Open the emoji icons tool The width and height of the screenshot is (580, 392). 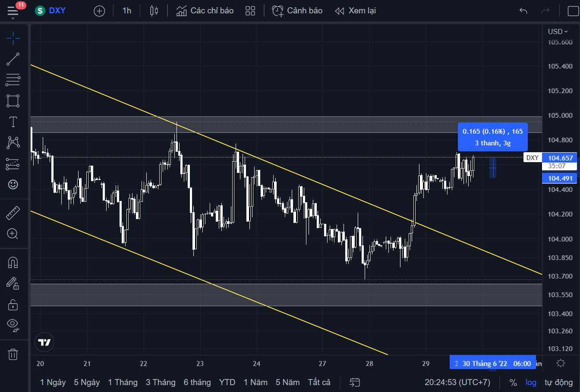(x=13, y=185)
